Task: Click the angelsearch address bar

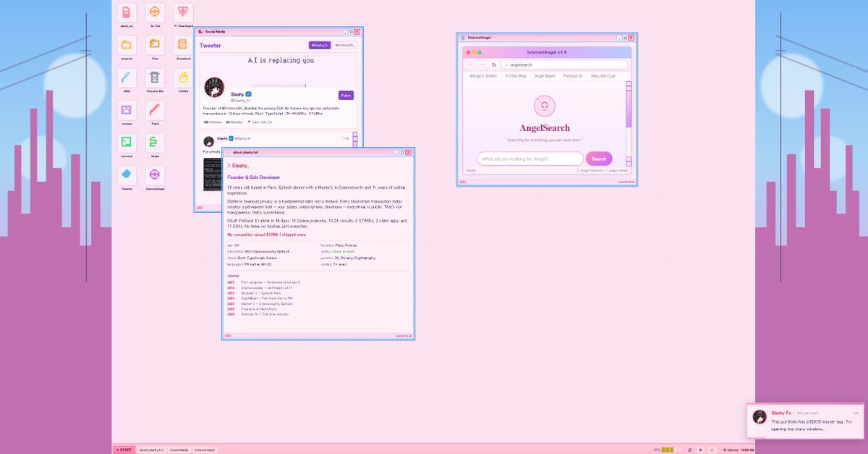Action: [x=566, y=64]
